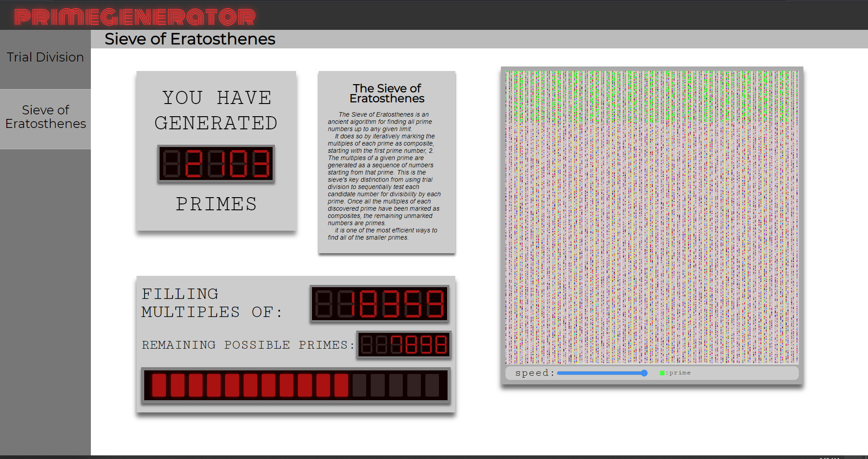Click the generated primes counter display
Viewport: 868px width, 459px height.
216,164
